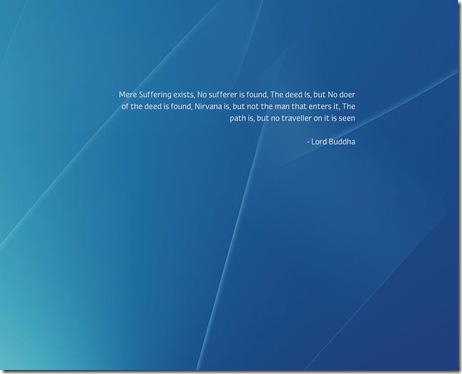Click the quote line starting "Mere Suffering exists"
This screenshot has width=462, height=374.
coord(237,95)
